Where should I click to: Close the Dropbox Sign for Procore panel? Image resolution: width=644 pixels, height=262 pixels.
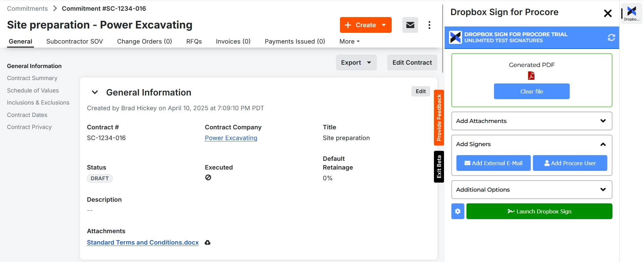pyautogui.click(x=607, y=13)
